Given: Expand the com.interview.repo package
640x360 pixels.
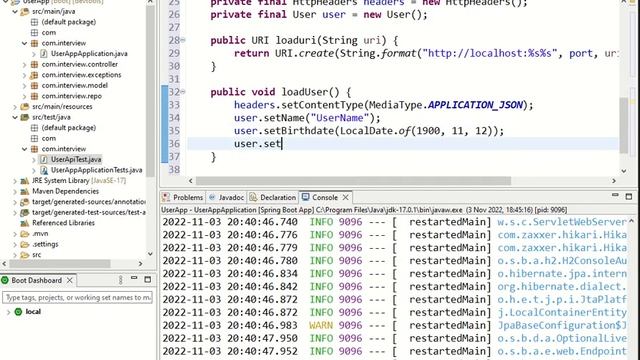Looking at the screenshot, I should click(x=24, y=96).
